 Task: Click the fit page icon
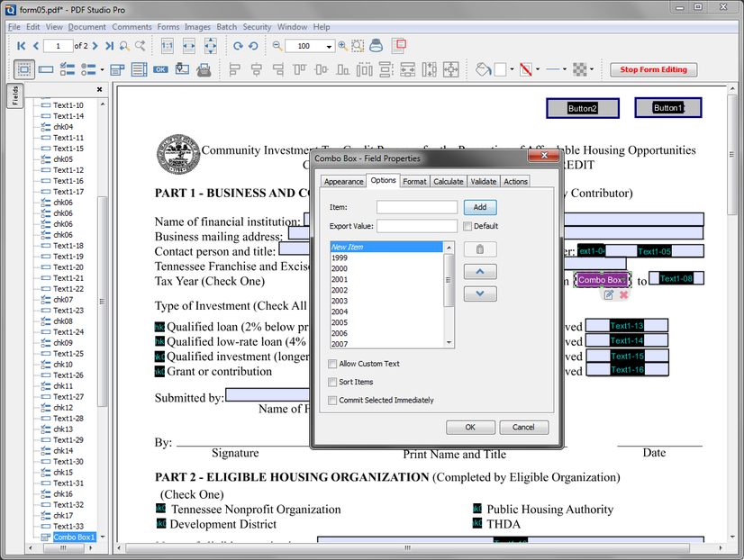(x=210, y=46)
